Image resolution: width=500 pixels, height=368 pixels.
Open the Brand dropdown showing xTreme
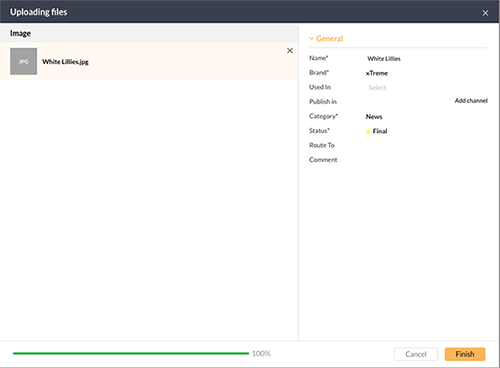[x=377, y=73]
